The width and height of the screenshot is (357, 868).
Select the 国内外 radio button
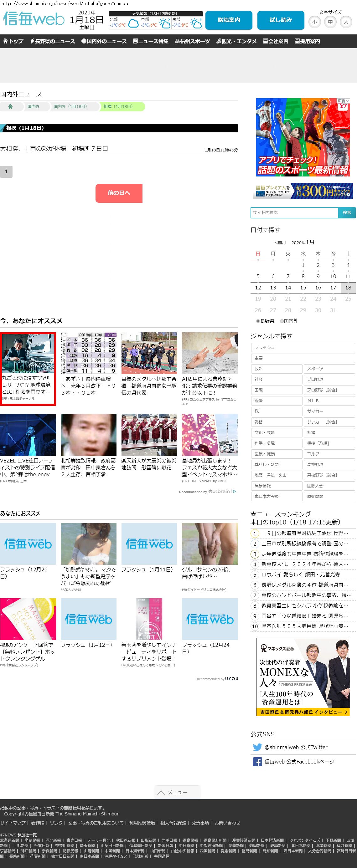tap(282, 321)
